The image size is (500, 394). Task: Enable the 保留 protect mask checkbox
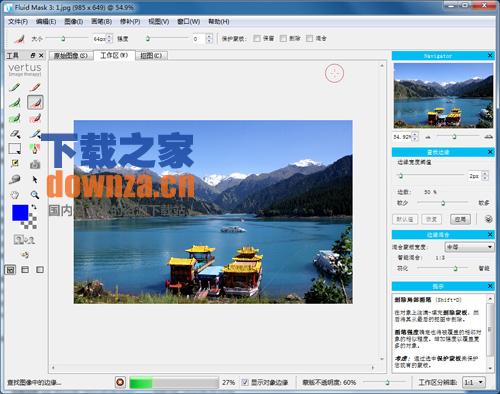point(257,38)
